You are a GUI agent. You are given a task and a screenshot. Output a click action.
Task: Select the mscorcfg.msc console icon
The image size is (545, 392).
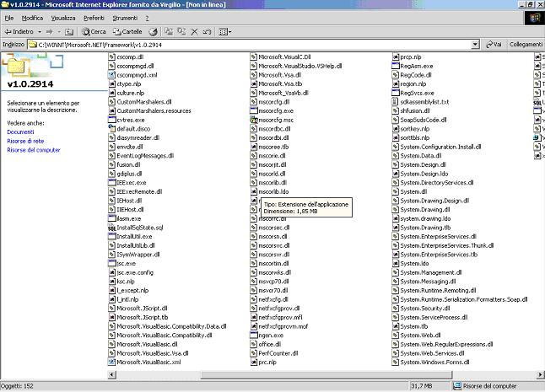(253, 120)
